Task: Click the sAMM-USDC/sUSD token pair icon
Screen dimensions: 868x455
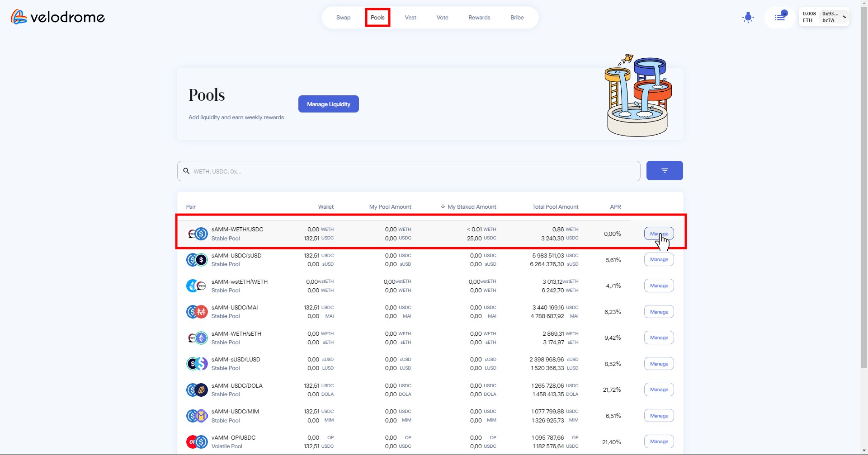Action: (197, 260)
